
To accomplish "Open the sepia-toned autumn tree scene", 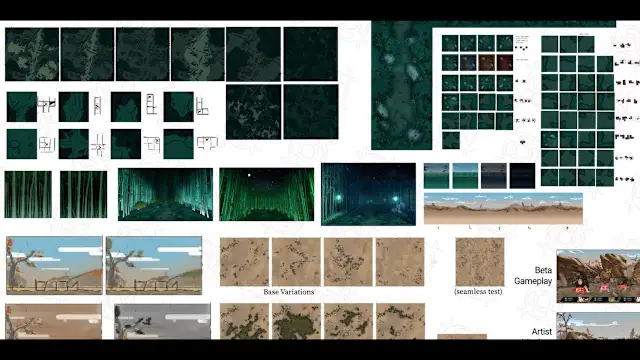I will (x=53, y=321).
